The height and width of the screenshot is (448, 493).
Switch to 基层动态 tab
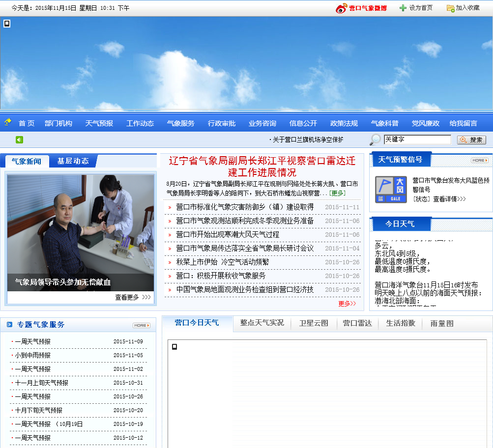point(73,161)
